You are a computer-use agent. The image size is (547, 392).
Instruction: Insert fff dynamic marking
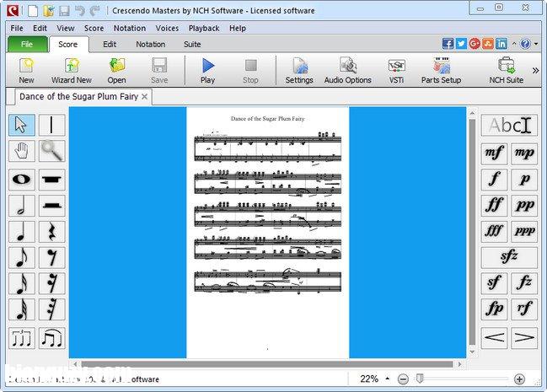[495, 231]
